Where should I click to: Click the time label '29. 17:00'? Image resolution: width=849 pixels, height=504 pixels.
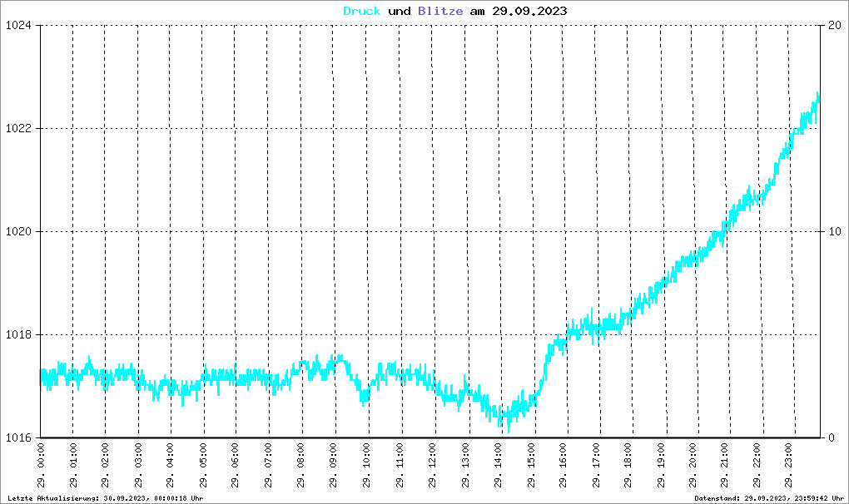[x=596, y=466]
